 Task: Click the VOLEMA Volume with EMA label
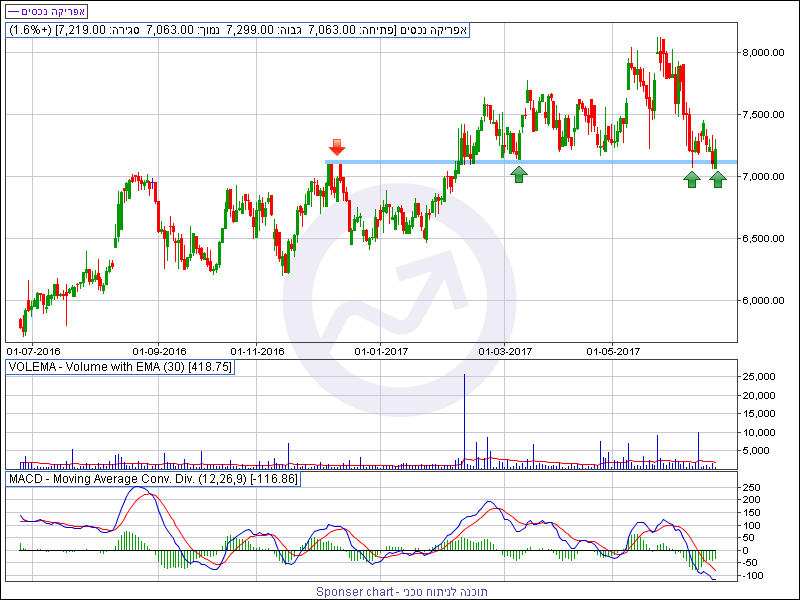point(120,367)
